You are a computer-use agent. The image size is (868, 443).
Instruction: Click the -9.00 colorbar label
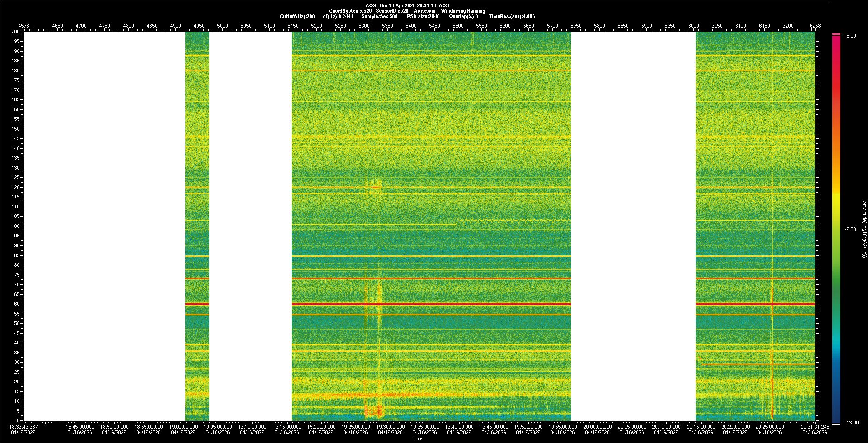click(850, 229)
